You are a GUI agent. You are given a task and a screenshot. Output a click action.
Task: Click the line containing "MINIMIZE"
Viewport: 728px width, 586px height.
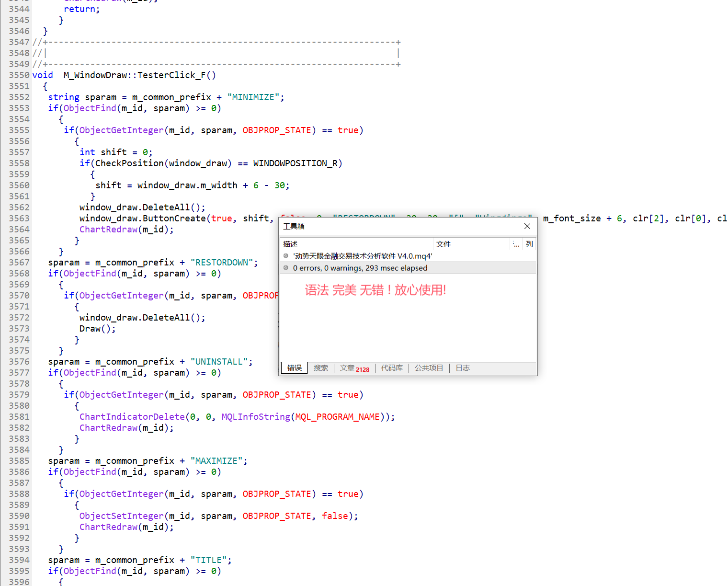click(166, 97)
